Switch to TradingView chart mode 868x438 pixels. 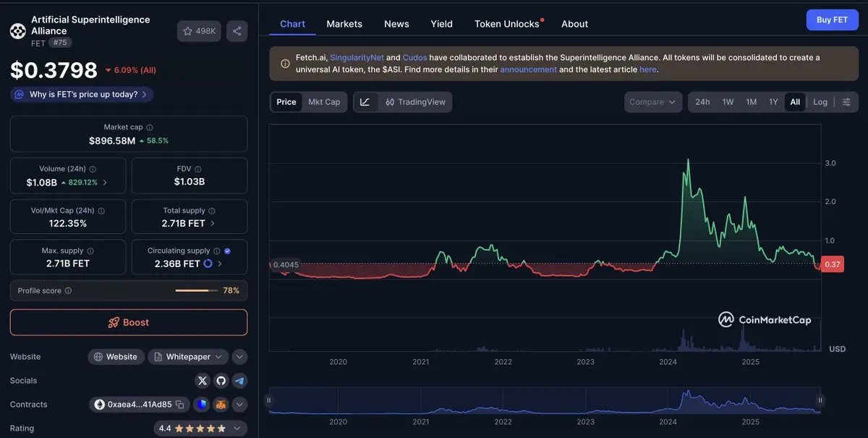[x=415, y=102]
